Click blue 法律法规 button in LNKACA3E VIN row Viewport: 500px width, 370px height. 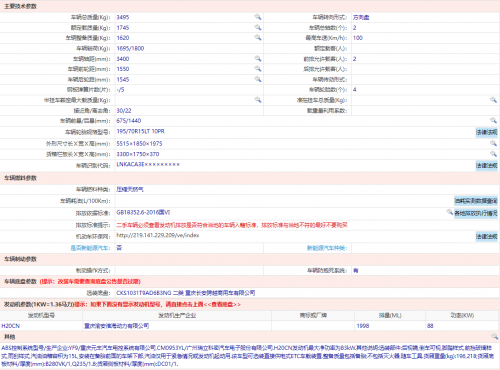pyautogui.click(x=487, y=166)
